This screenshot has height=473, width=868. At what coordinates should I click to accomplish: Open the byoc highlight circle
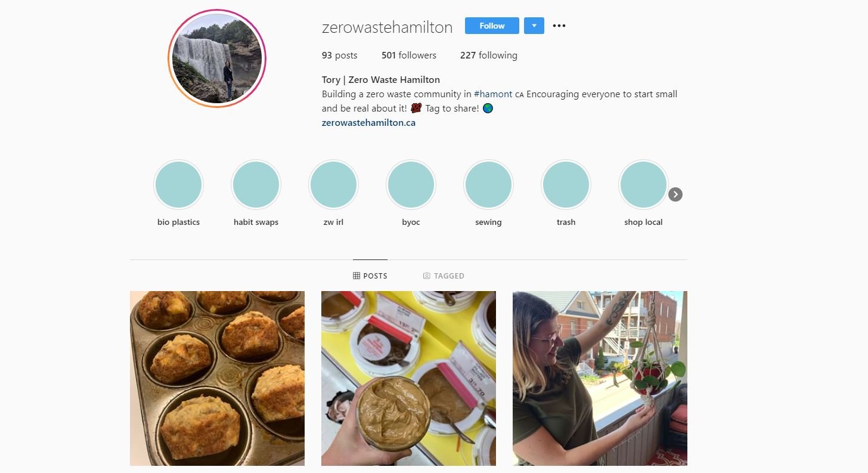(411, 185)
